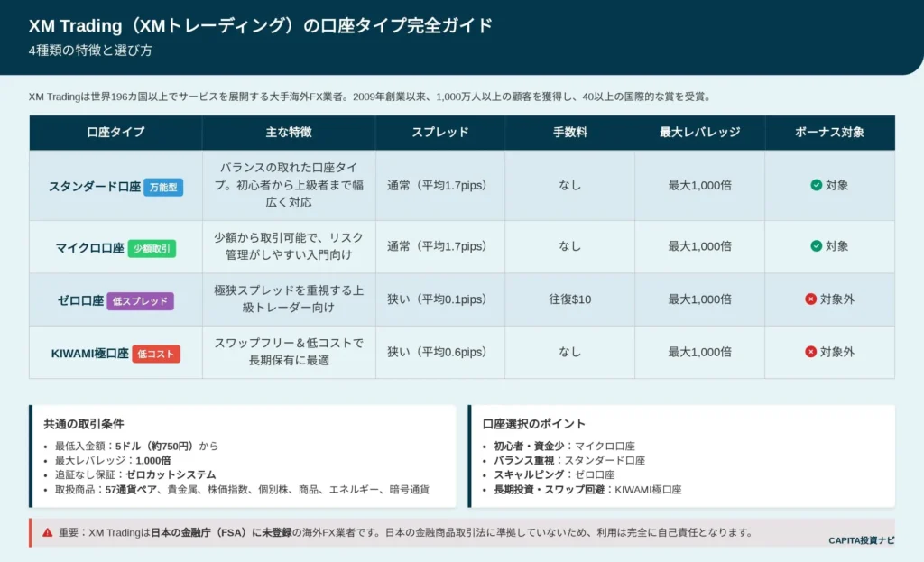
Task: Click bullet 初心者・資金少：マイクロ口座
Action: pos(564,446)
